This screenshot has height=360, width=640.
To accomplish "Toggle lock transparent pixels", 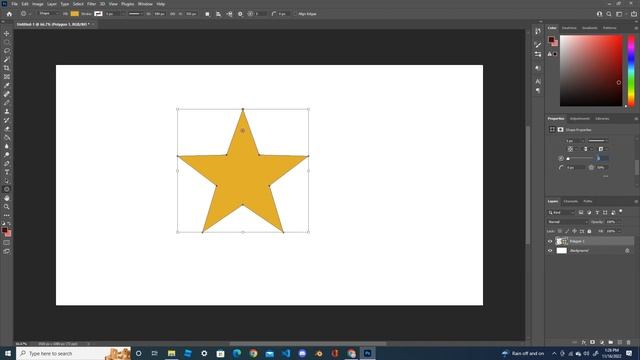I will coord(560,231).
